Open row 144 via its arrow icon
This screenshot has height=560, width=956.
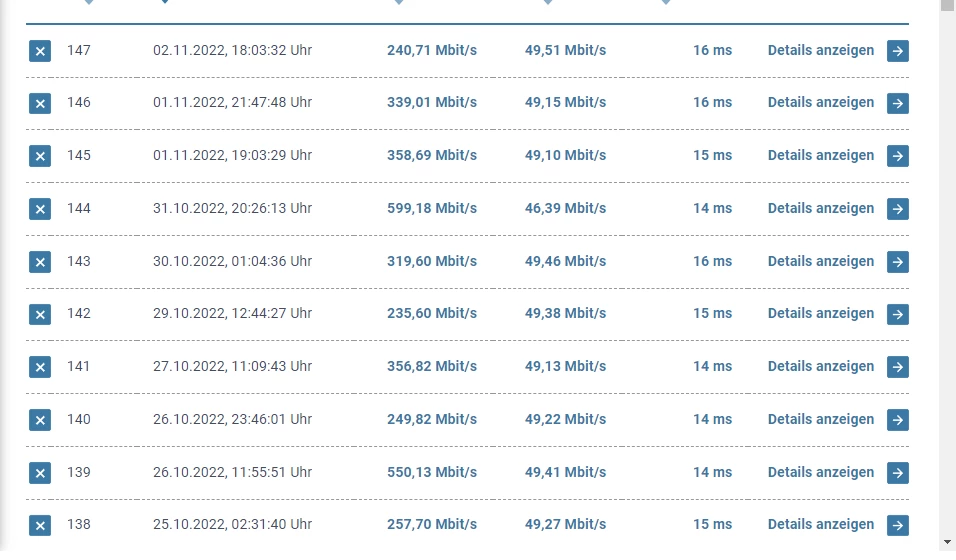point(898,209)
